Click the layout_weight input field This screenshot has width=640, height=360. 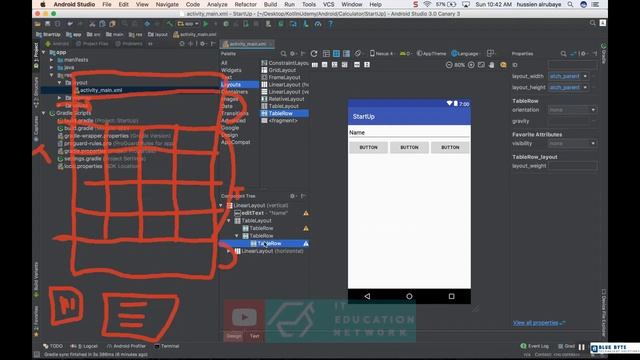tap(572, 166)
